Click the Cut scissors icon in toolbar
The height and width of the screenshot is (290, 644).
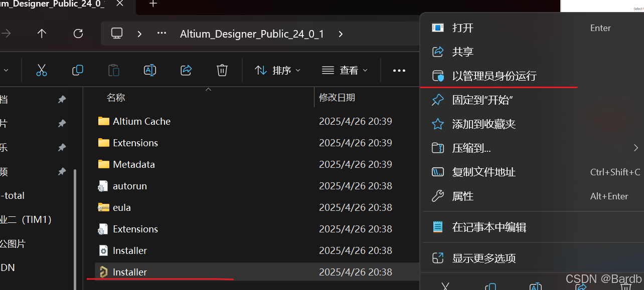[42, 70]
